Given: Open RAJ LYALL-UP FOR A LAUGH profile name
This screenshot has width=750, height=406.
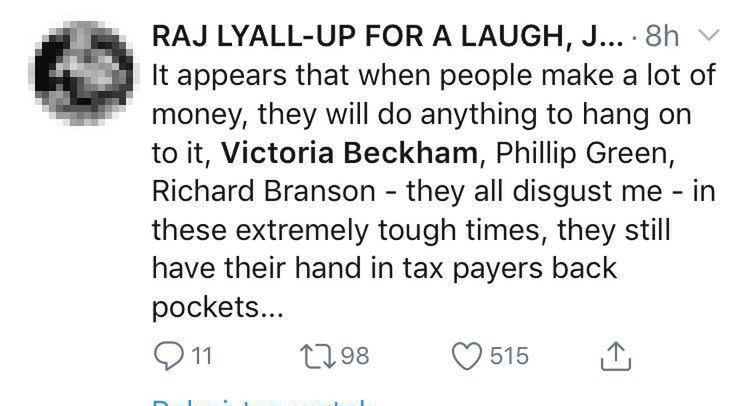Looking at the screenshot, I should [383, 38].
